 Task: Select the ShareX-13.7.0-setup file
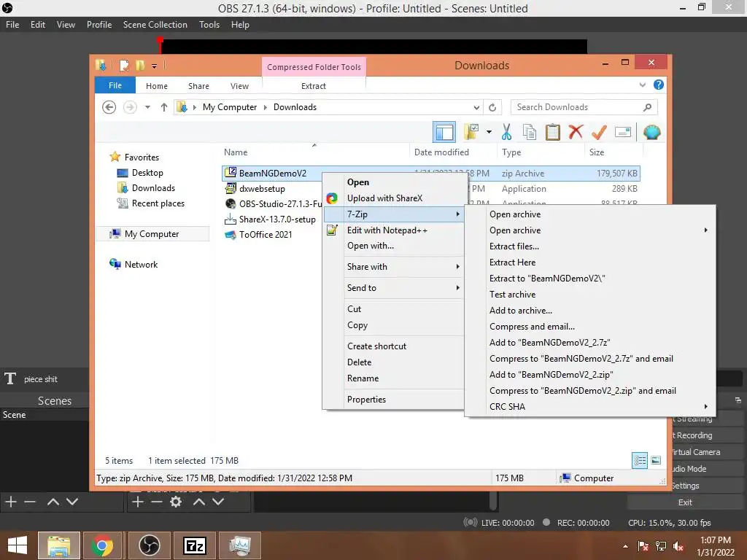[277, 219]
